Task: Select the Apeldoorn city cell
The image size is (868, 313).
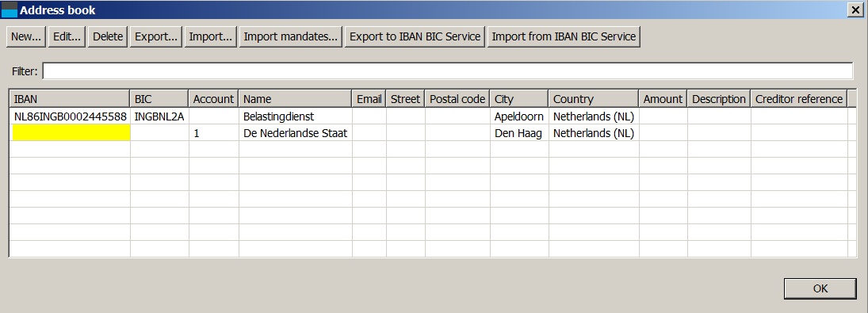Action: pos(519,116)
